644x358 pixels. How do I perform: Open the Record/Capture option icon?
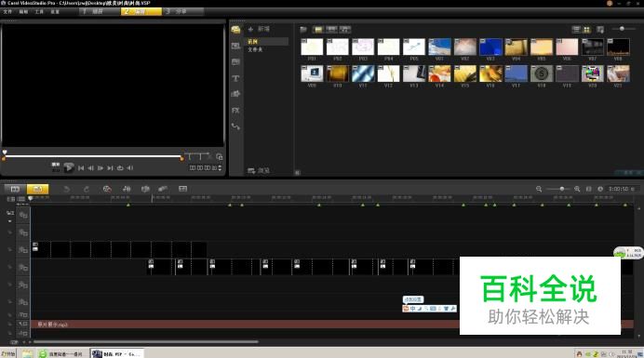pos(107,189)
